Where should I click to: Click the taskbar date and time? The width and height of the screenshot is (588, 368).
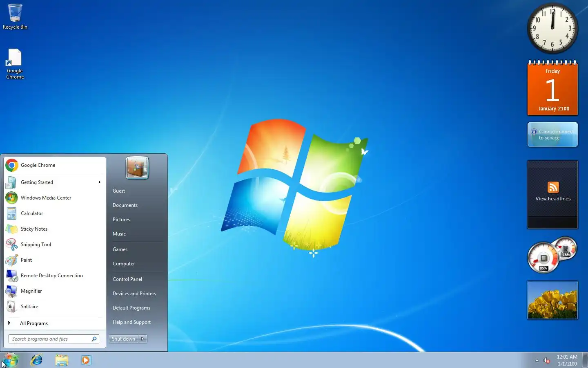[x=567, y=360]
